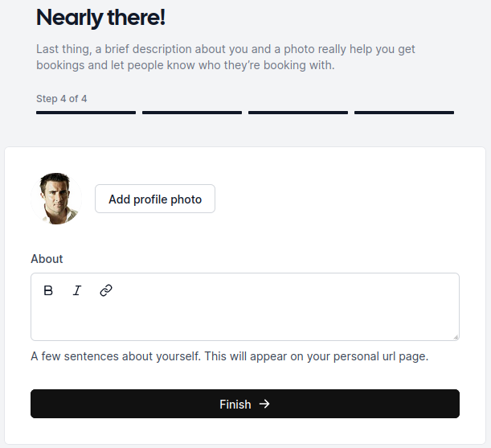Click the first step progress bar segment
This screenshot has width=491, height=448.
[86, 113]
